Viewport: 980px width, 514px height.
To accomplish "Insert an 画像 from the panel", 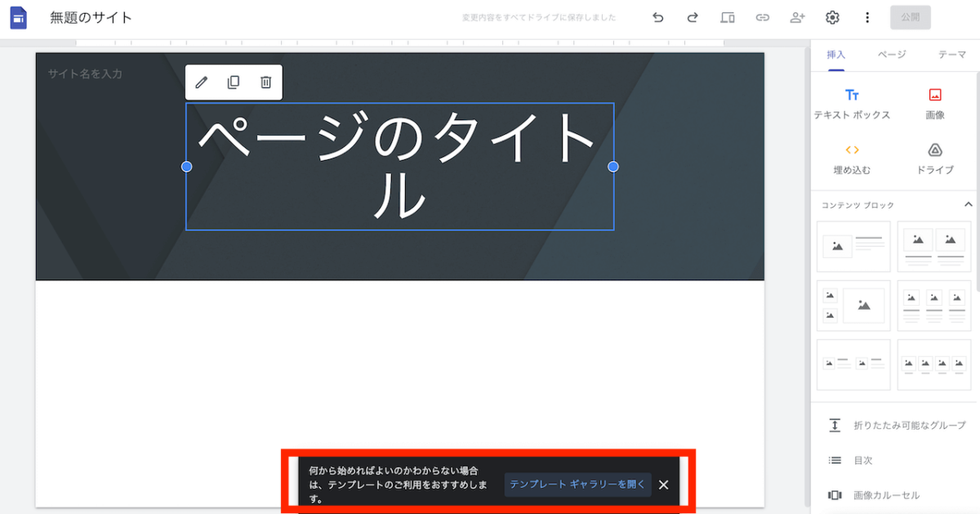I will coord(935,104).
